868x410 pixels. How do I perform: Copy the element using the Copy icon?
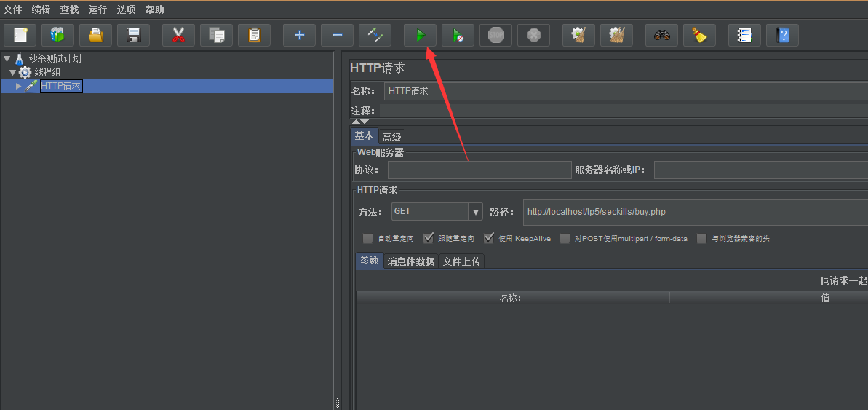[x=216, y=36]
